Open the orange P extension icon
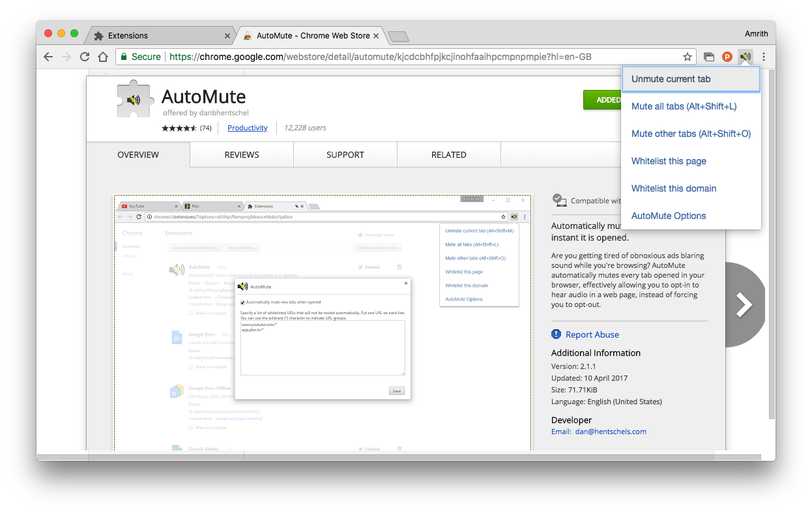 click(727, 57)
